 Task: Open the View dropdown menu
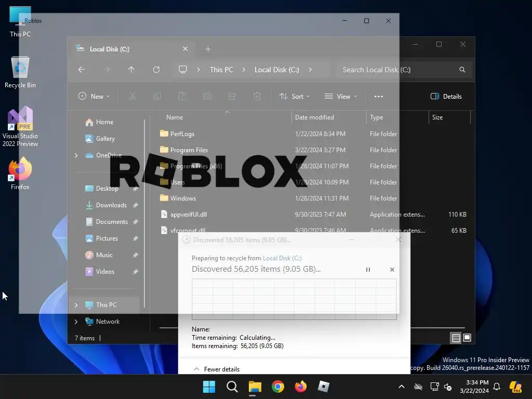click(341, 96)
